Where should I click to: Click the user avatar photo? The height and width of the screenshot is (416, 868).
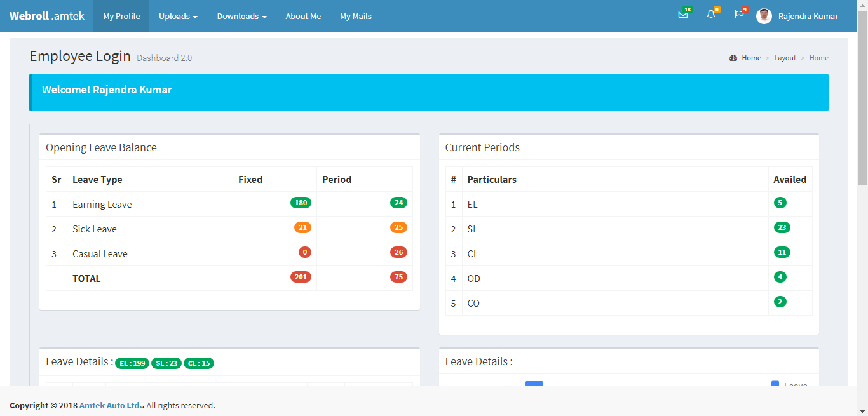pyautogui.click(x=764, y=16)
